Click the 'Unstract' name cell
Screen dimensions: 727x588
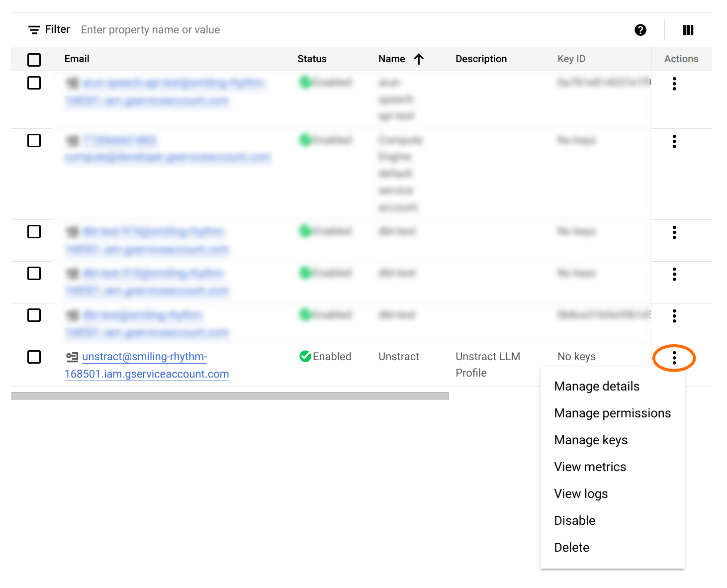coord(399,357)
